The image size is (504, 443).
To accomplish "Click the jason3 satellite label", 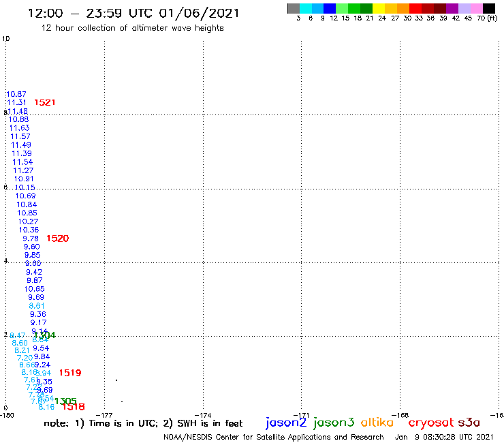I will [x=334, y=423].
